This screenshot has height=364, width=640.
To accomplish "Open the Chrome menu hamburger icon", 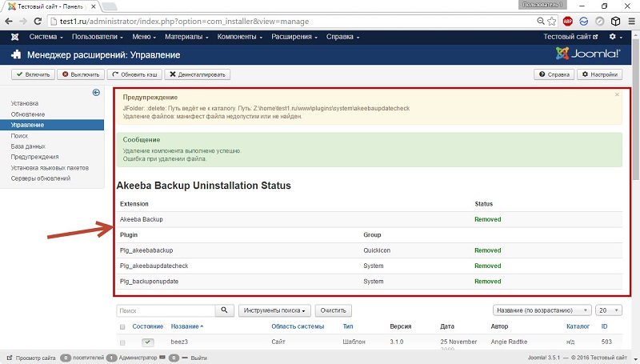I will pos(631,22).
